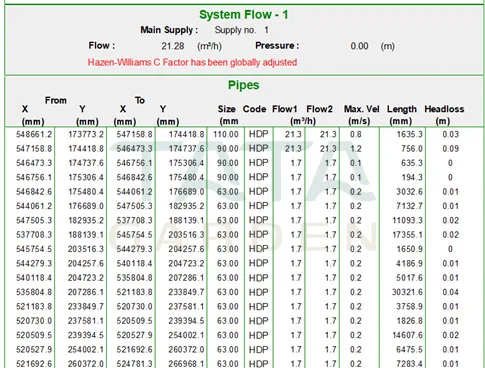
Task: Select the length cell 30321.6
Action: pos(407,292)
